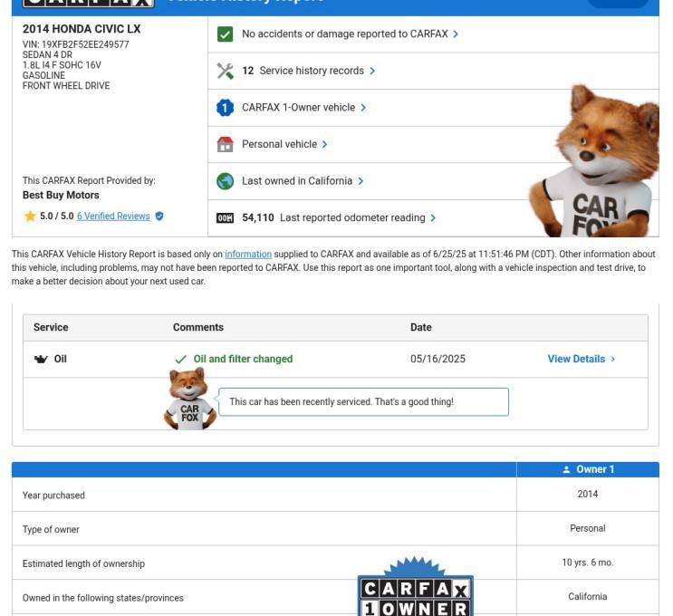The width and height of the screenshot is (673, 616).
Task: Open 6 Verified Reviews link
Action: (113, 216)
